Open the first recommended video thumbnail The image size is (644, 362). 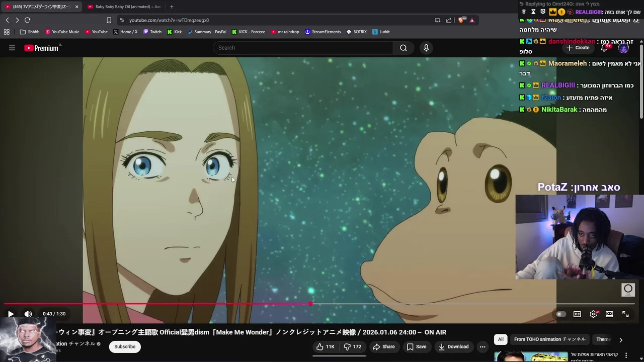(x=530, y=356)
